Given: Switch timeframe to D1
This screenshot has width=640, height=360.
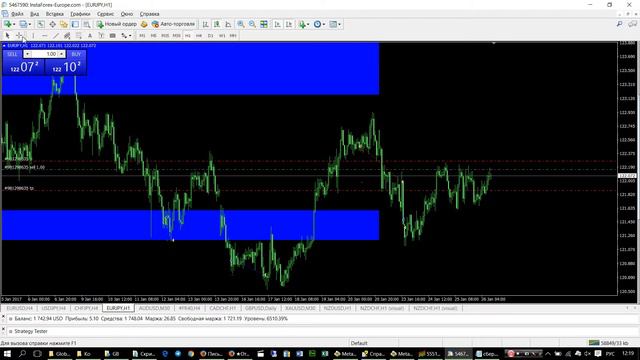Looking at the screenshot, I should tap(210, 36).
